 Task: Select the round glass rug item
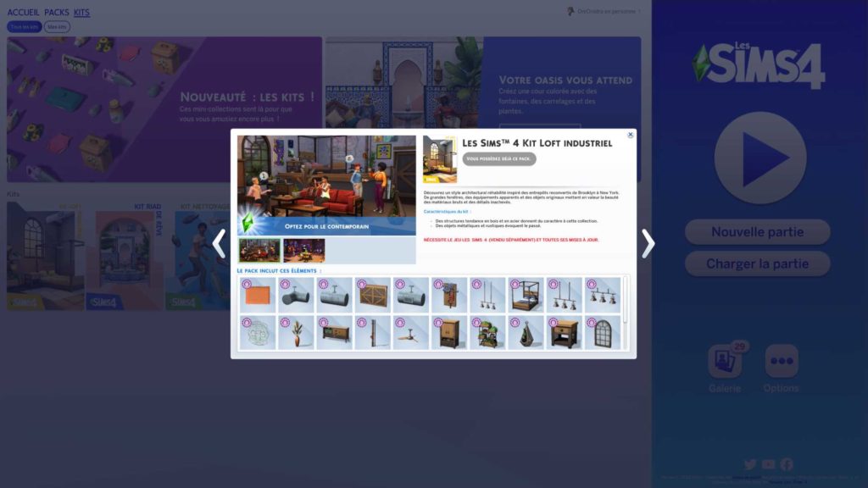[x=258, y=333]
